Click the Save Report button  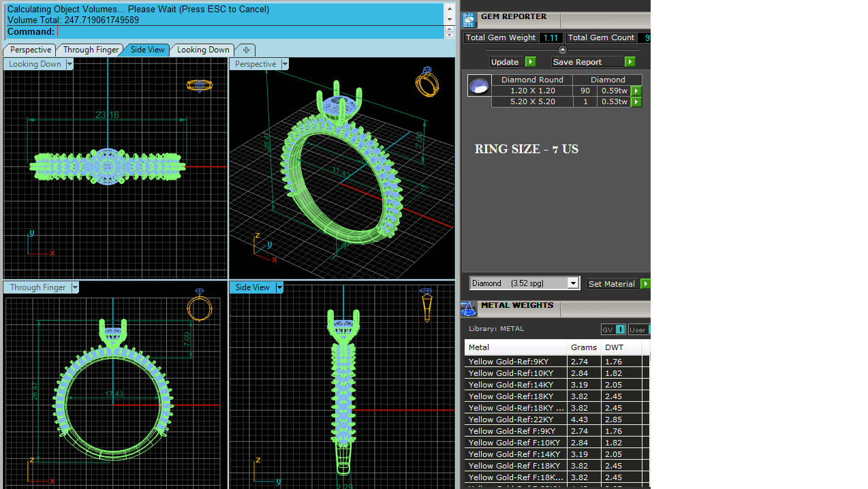point(587,62)
